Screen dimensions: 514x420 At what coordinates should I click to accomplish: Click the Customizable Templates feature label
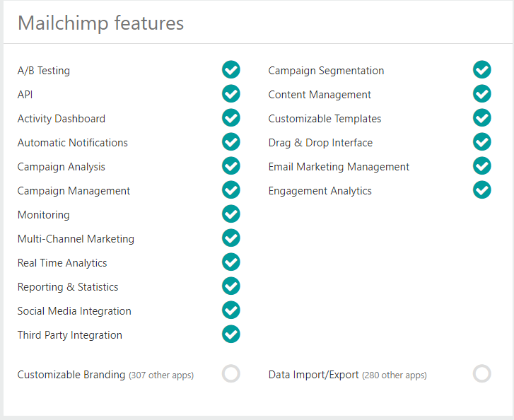(x=325, y=119)
